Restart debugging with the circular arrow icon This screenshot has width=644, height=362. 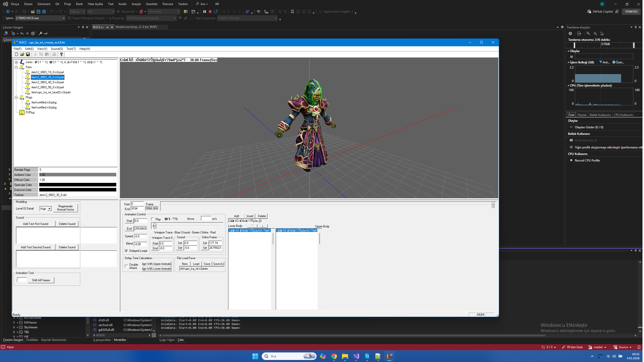click(216, 12)
